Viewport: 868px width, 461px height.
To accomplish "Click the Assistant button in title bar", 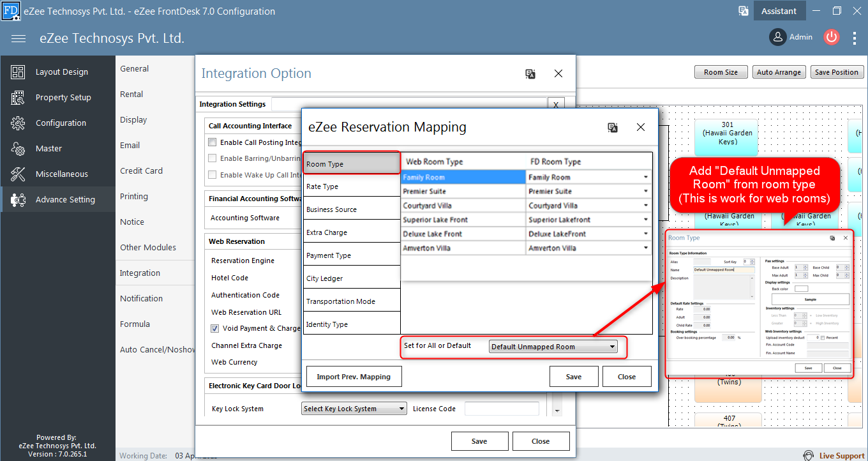I will point(779,11).
